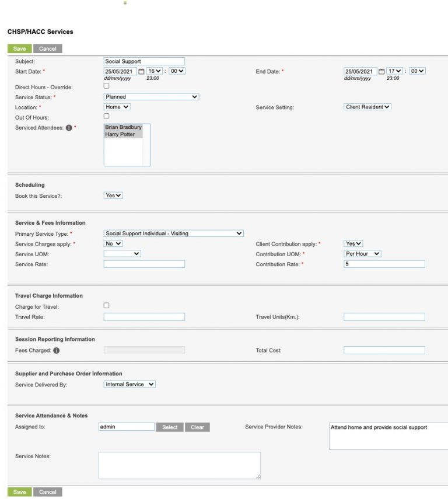Enable the Charge for Travel checkbox
The image size is (448, 499).
click(106, 305)
